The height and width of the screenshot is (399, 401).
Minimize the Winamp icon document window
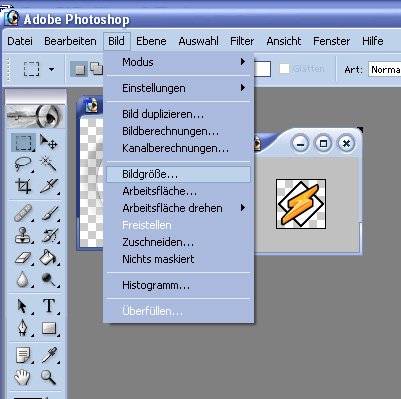(300, 144)
